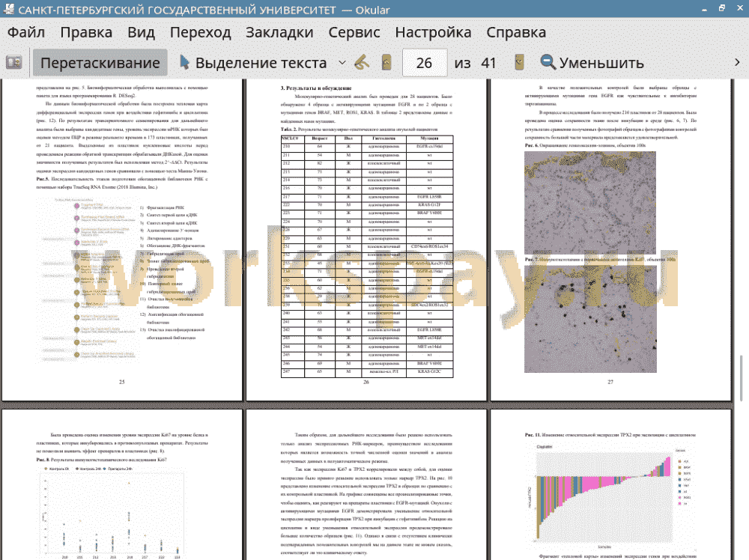Open the Закладки menu
This screenshot has height=560, width=749.
pyautogui.click(x=279, y=32)
